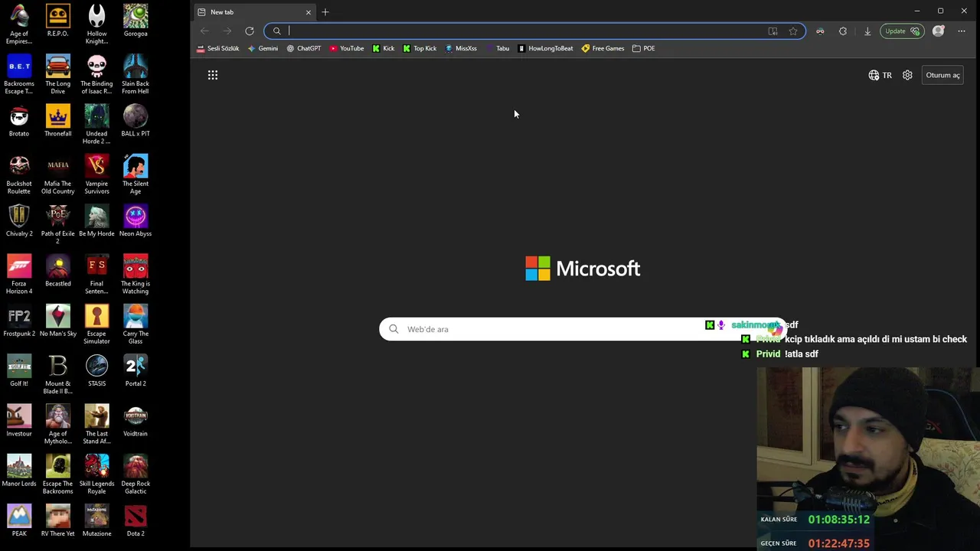Select PEAK desktop icon
980x551 pixels.
[x=19, y=521]
